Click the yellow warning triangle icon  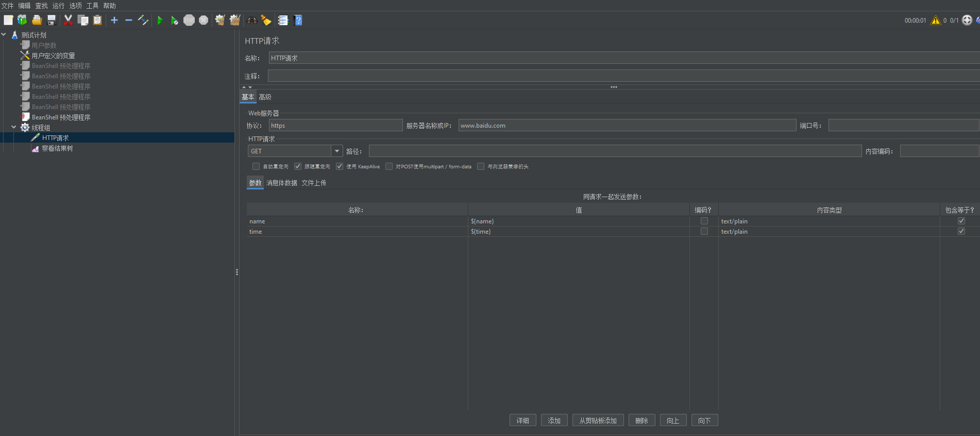[x=936, y=20]
